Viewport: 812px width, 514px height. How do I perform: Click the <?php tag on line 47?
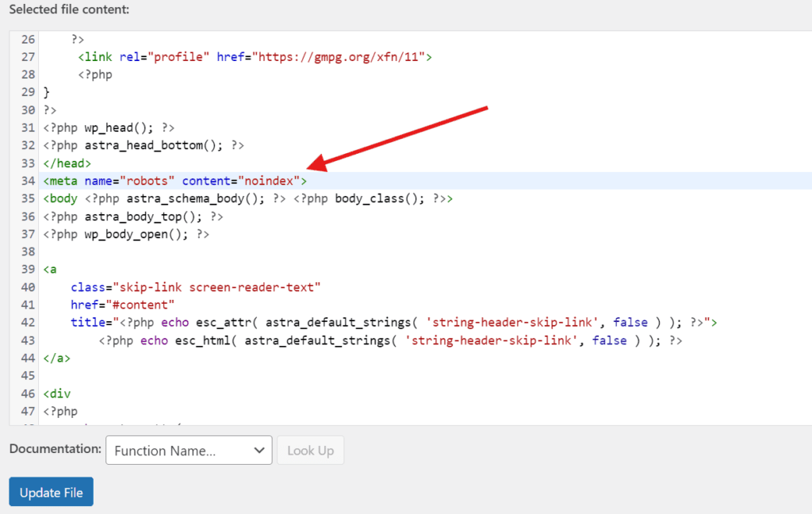60,412
